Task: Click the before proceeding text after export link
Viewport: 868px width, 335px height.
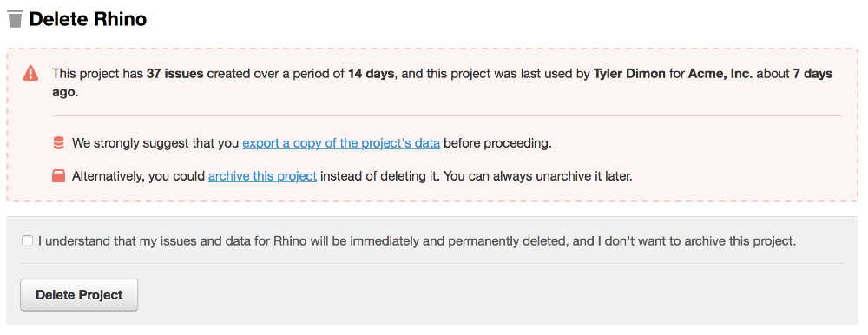Action: click(497, 143)
